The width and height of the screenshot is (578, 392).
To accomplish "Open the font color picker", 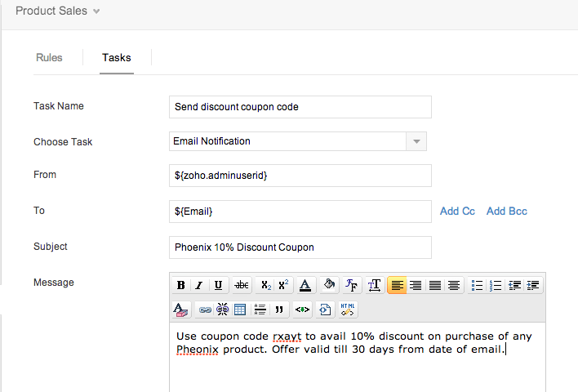I will coord(305,285).
